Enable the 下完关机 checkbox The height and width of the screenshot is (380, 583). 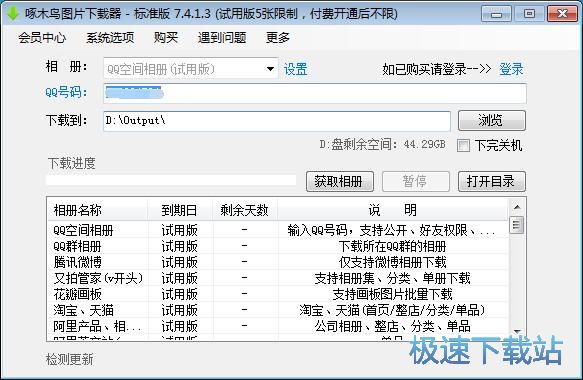[x=463, y=145]
